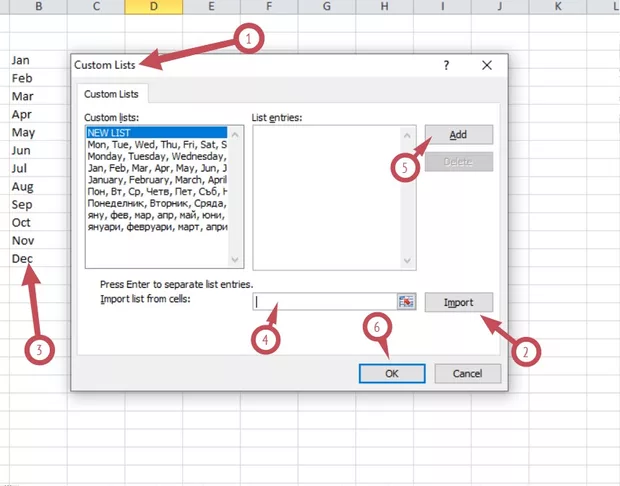
Task: Click column B header
Action: click(x=38, y=7)
